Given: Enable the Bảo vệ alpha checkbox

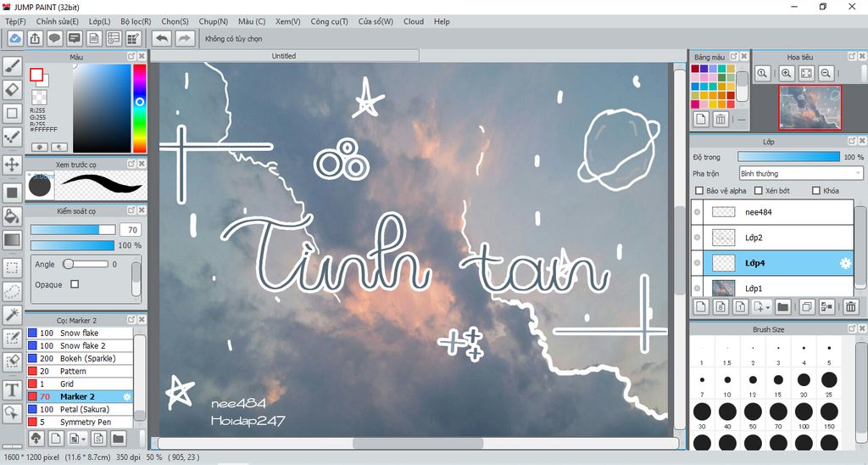Looking at the screenshot, I should 699,191.
